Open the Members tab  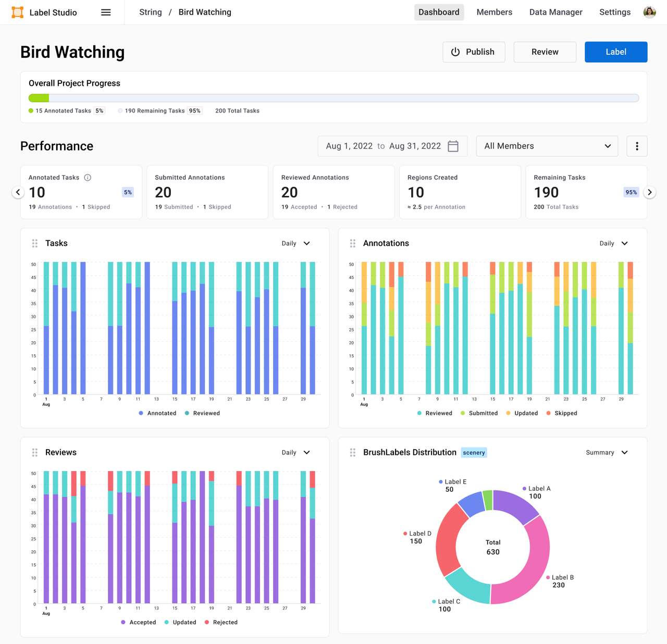(x=494, y=12)
